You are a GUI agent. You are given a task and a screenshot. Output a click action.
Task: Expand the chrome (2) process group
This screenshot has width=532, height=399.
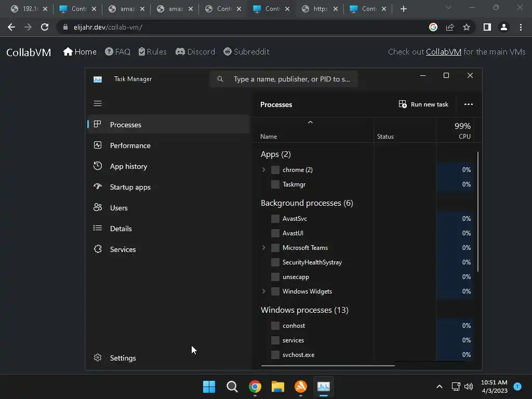[x=263, y=170]
